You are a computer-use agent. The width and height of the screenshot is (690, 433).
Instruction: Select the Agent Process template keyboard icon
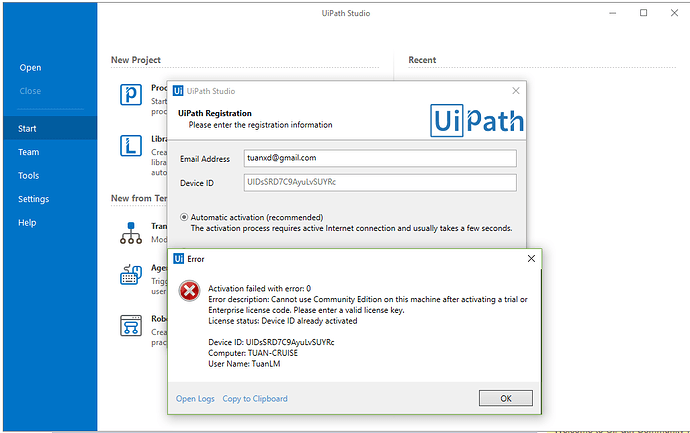[131, 275]
